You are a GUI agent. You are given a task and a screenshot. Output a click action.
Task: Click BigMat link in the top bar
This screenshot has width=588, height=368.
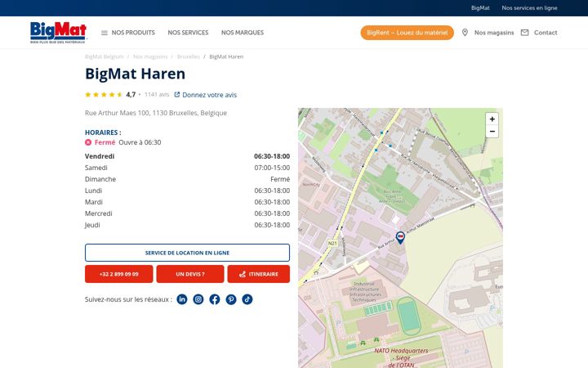(x=480, y=8)
